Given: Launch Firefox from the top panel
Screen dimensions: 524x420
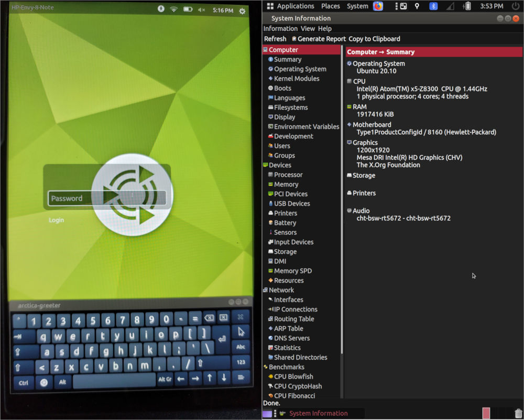Looking at the screenshot, I should point(378,6).
